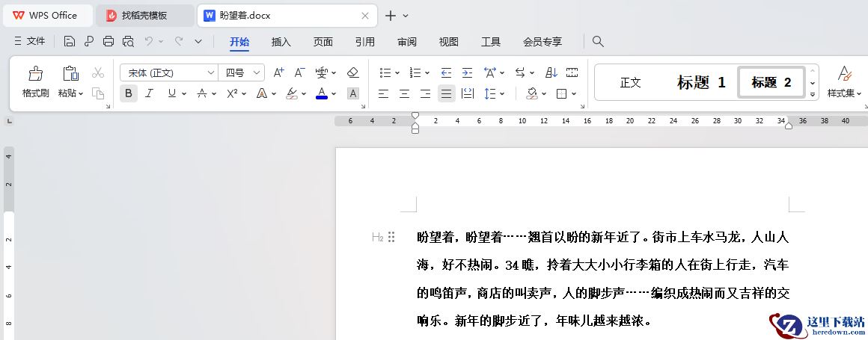Click the Print icon in quick access toolbar
This screenshot has height=340, width=868.
coord(109,41)
